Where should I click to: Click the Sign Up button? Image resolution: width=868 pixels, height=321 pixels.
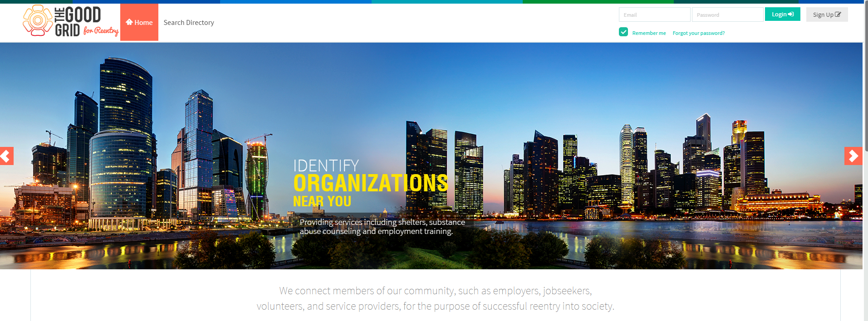pos(827,15)
